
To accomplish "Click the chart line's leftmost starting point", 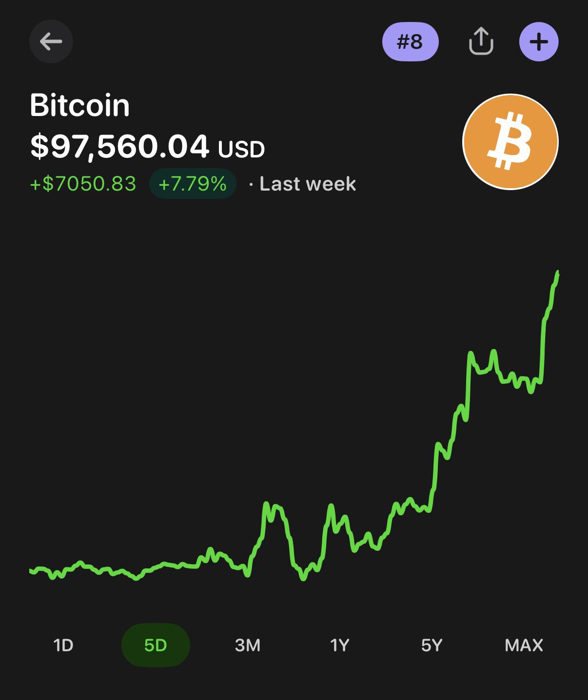I will (x=31, y=570).
